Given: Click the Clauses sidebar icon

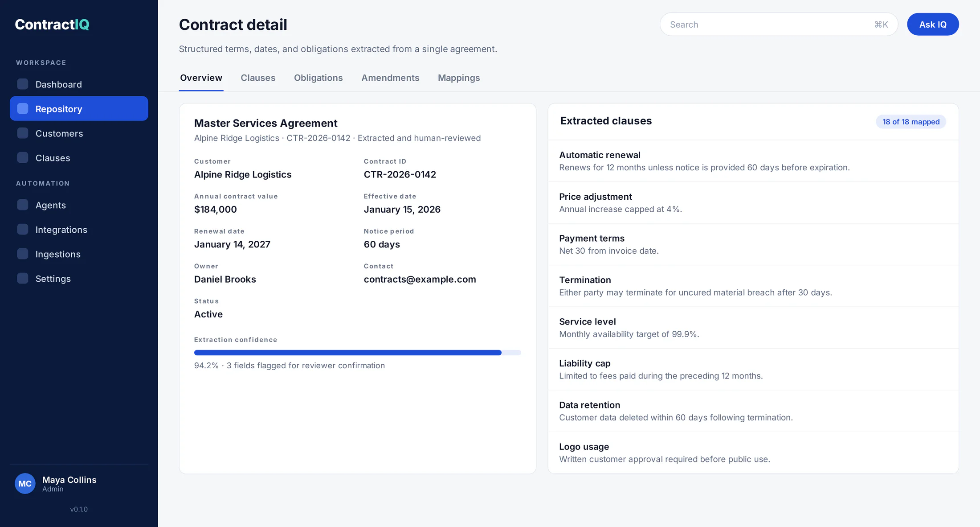Looking at the screenshot, I should pyautogui.click(x=23, y=158).
